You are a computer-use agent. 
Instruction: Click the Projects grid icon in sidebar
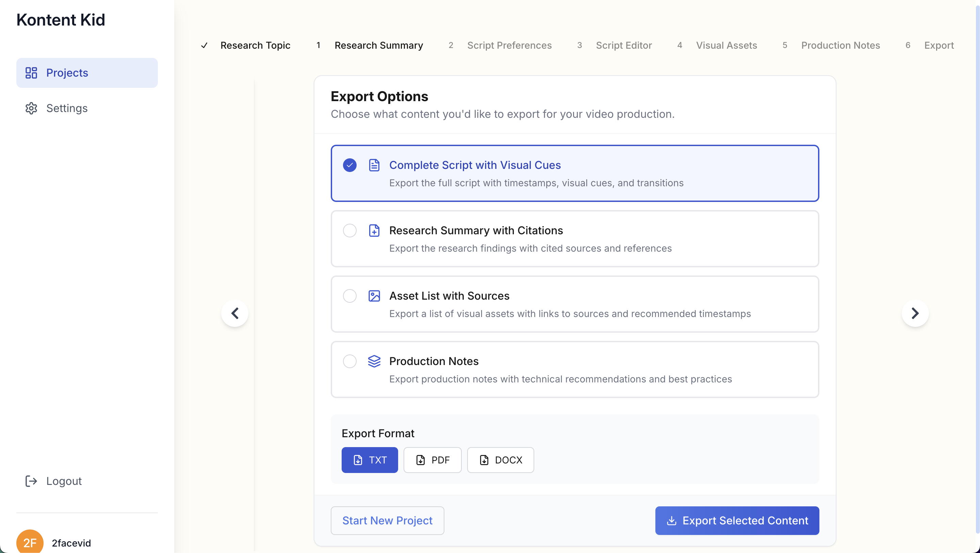[x=31, y=73]
